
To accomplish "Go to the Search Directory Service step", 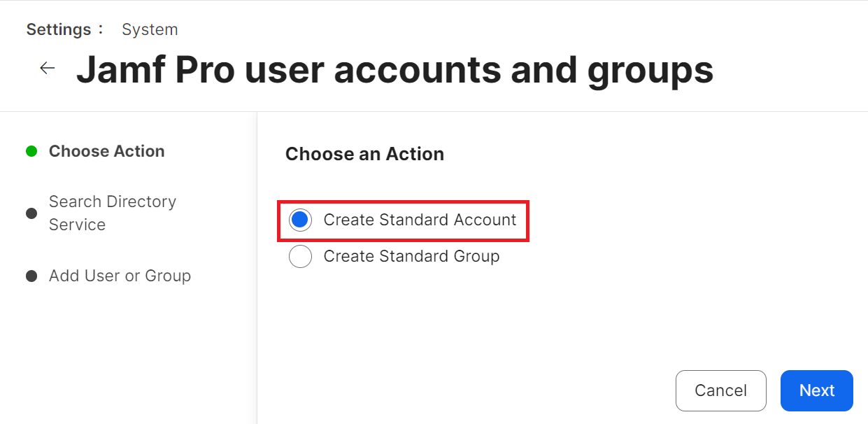I will pos(112,213).
